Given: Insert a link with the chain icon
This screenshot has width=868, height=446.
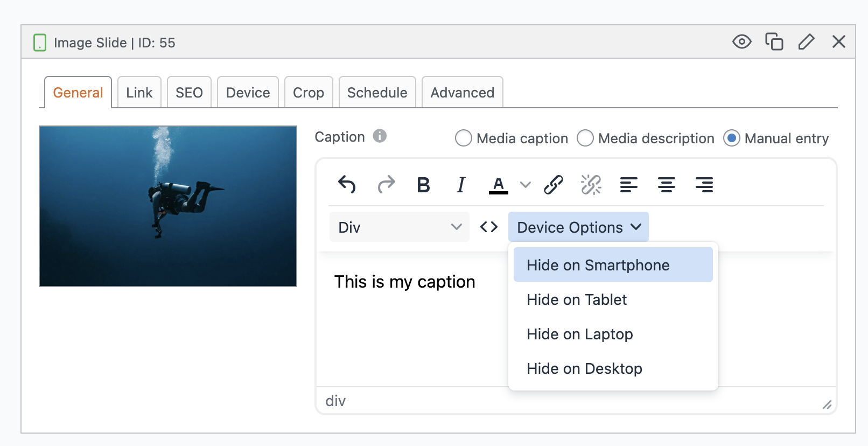Looking at the screenshot, I should [x=553, y=185].
